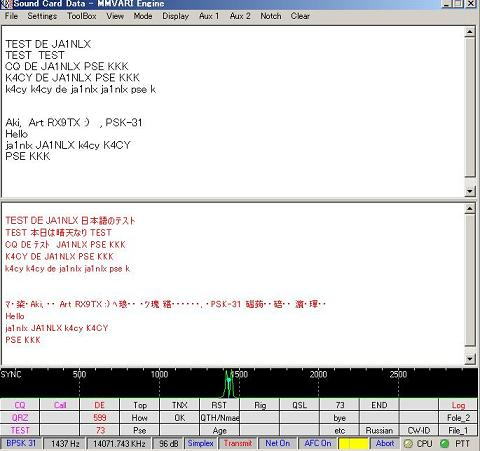The width and height of the screenshot is (480, 451).
Task: Click the 14071.743 KHz frequency field
Action: 119,444
